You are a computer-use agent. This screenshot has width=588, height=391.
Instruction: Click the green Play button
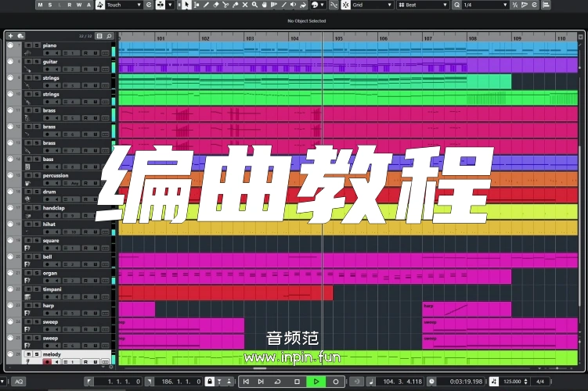[316, 382]
